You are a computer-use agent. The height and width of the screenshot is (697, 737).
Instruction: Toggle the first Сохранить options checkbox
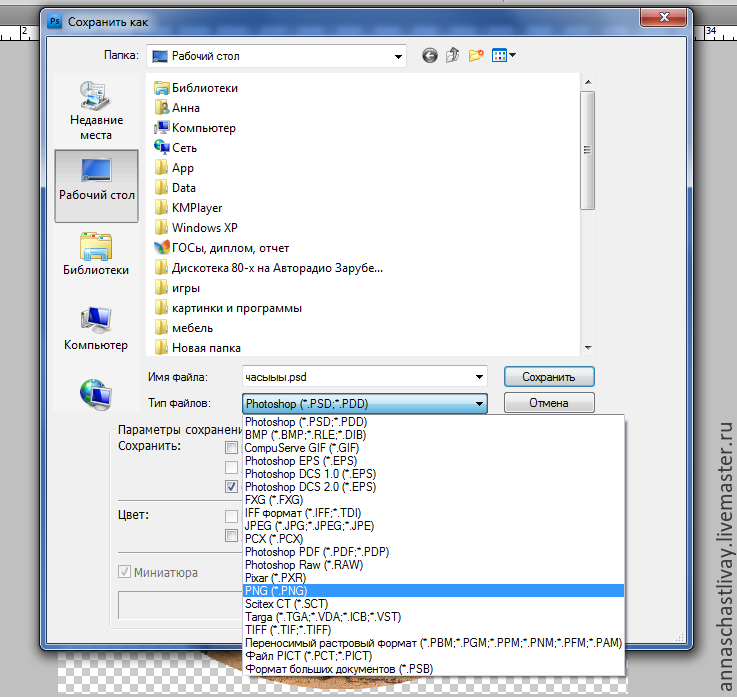231,447
